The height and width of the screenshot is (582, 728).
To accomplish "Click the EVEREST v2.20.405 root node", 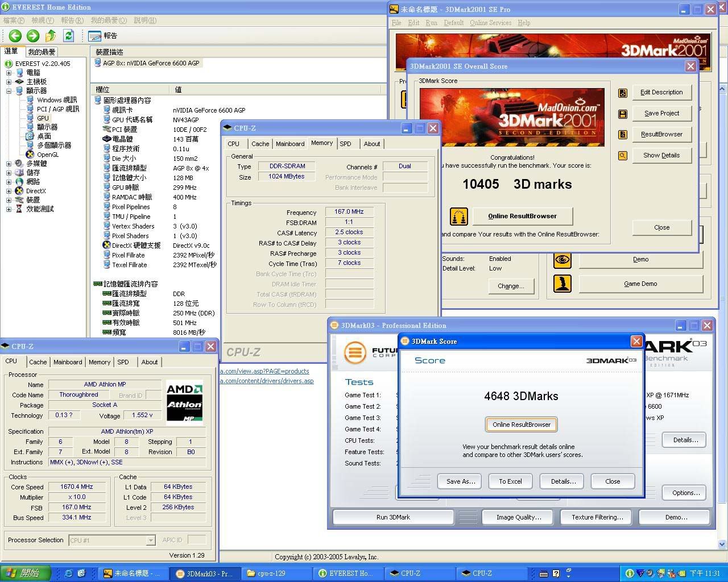I will 43,63.
